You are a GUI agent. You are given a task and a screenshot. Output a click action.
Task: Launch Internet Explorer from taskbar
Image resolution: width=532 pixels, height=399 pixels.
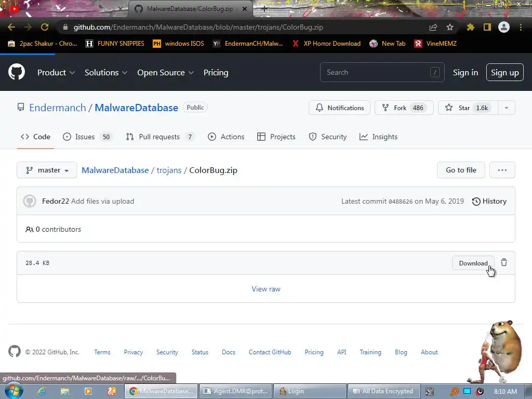click(42, 391)
